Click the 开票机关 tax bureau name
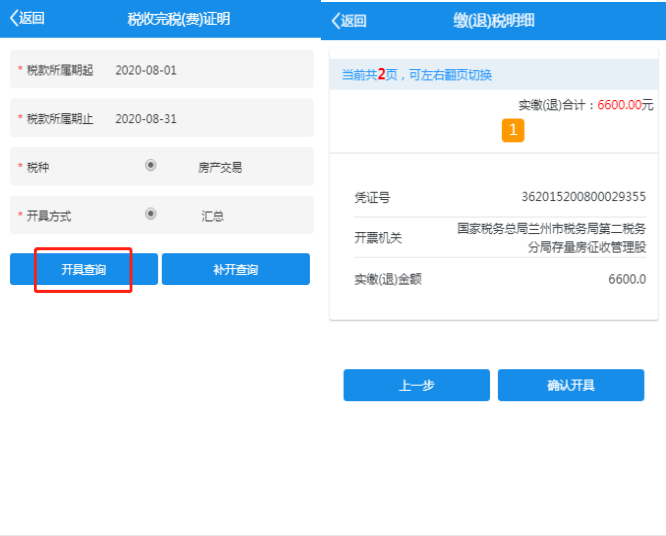Viewport: 666px width, 536px height. 551,238
